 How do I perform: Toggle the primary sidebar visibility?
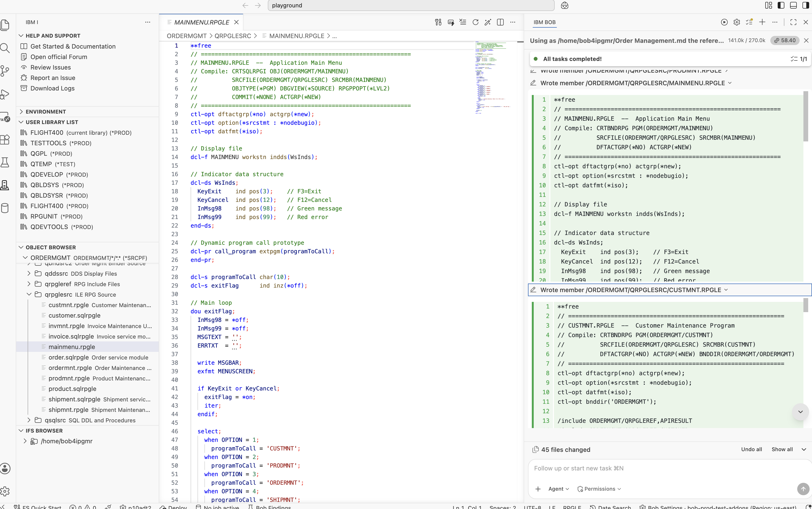click(781, 5)
